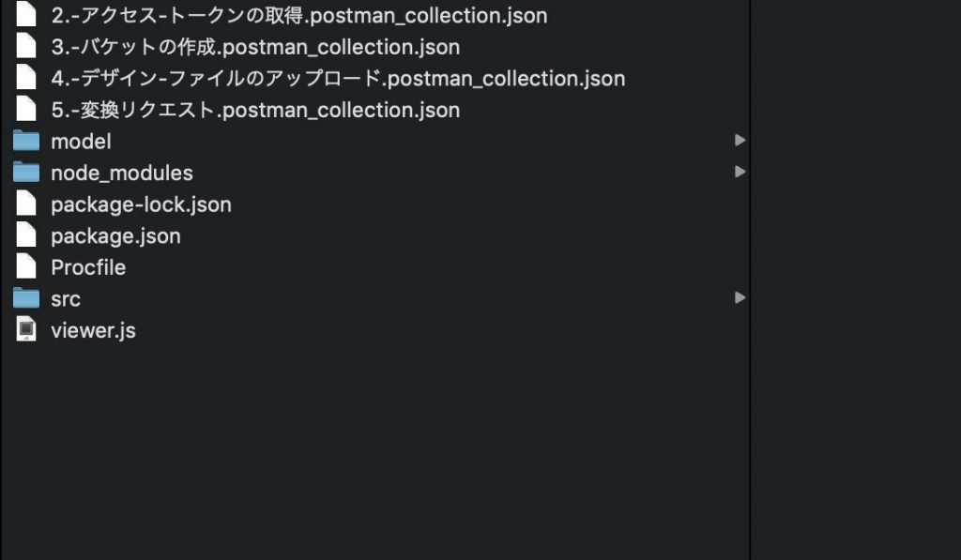
Task: Click the model folder icon
Action: click(x=25, y=141)
